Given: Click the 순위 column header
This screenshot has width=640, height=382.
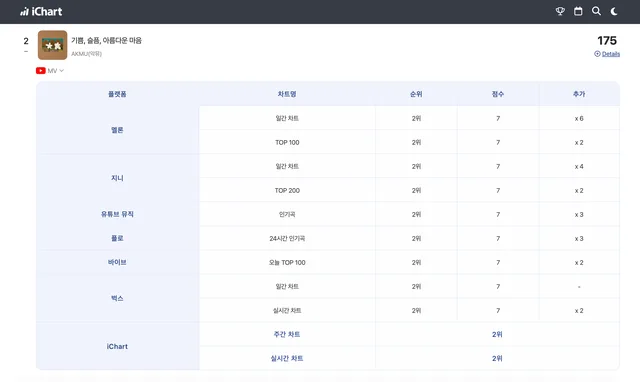Looking at the screenshot, I should 416,94.
